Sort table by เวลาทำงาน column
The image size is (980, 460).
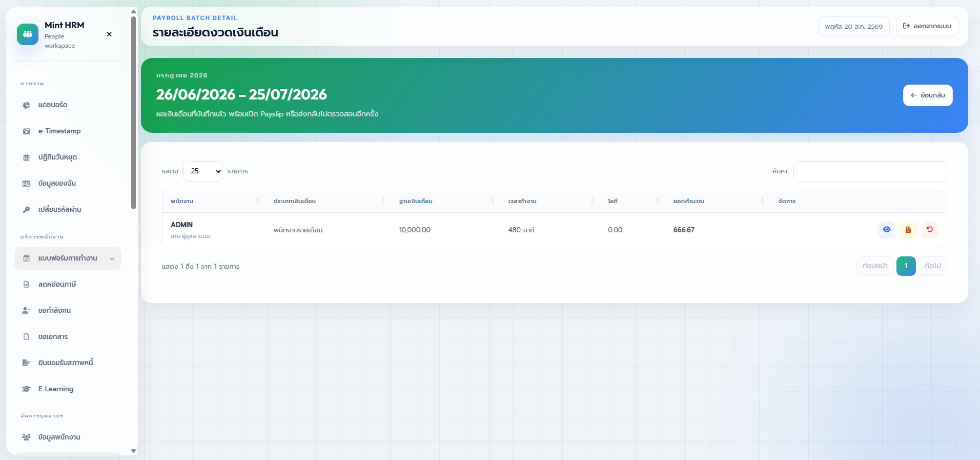[550, 202]
